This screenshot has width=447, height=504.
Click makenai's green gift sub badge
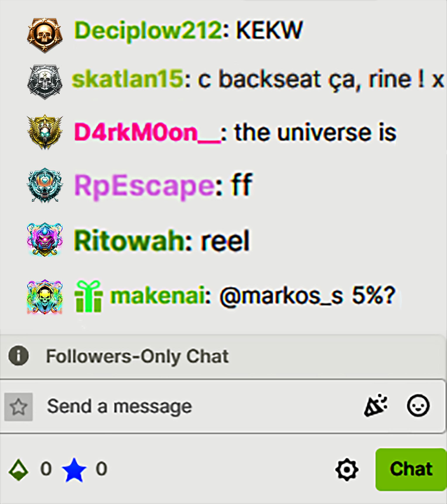pos(88,297)
